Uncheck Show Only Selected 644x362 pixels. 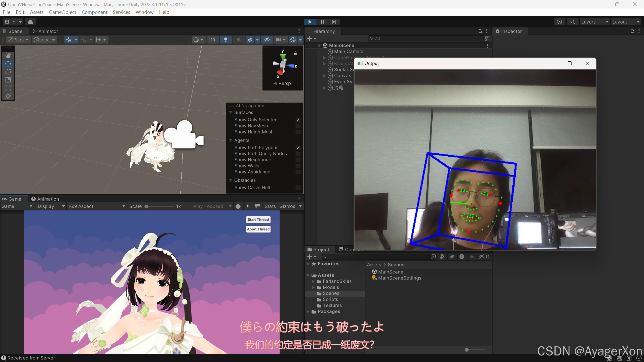point(298,120)
